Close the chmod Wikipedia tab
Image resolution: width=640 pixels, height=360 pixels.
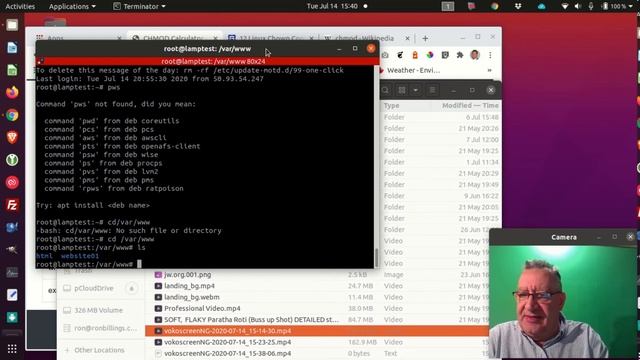coord(407,38)
